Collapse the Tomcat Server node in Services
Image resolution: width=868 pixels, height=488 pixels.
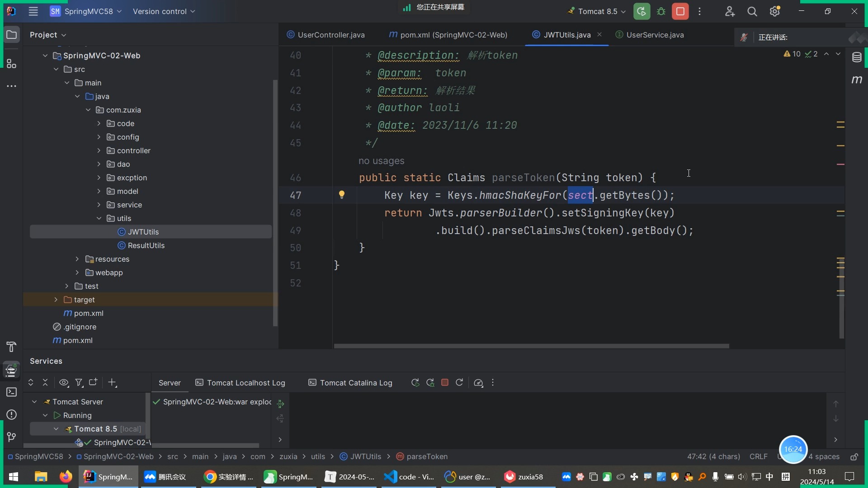pyautogui.click(x=34, y=402)
